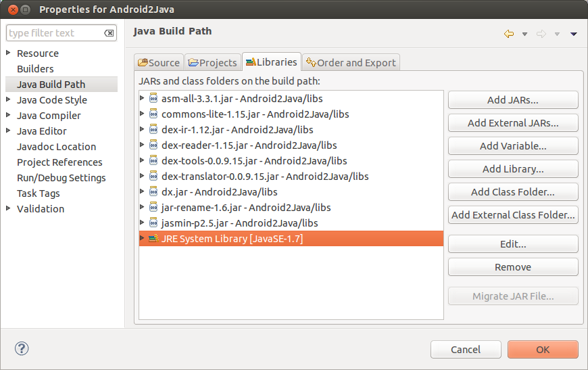Click the commons-lite-1.15.jar jar icon
588x370 pixels.
(x=153, y=114)
